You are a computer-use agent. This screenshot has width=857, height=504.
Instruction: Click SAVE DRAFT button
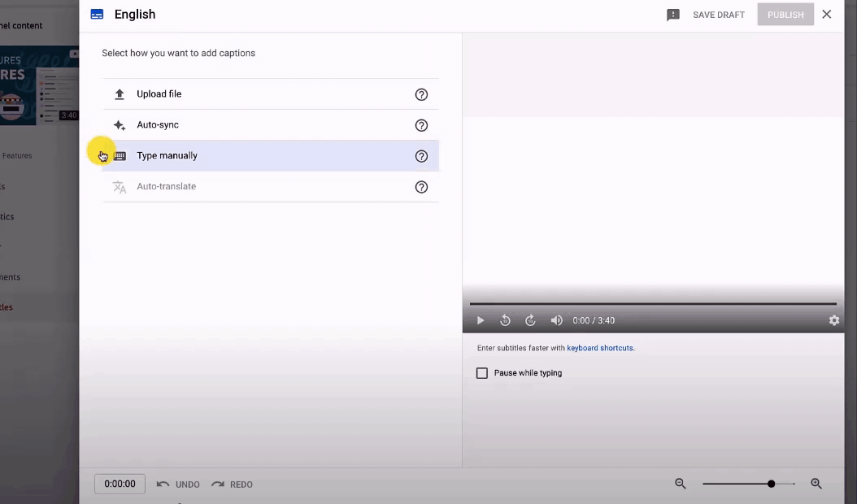(x=719, y=15)
